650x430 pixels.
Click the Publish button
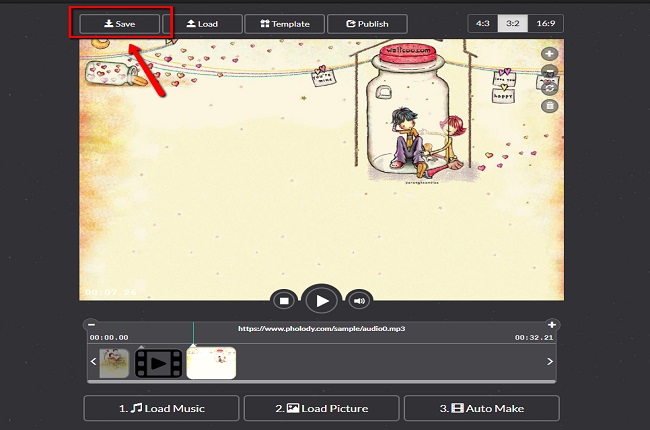coord(367,24)
